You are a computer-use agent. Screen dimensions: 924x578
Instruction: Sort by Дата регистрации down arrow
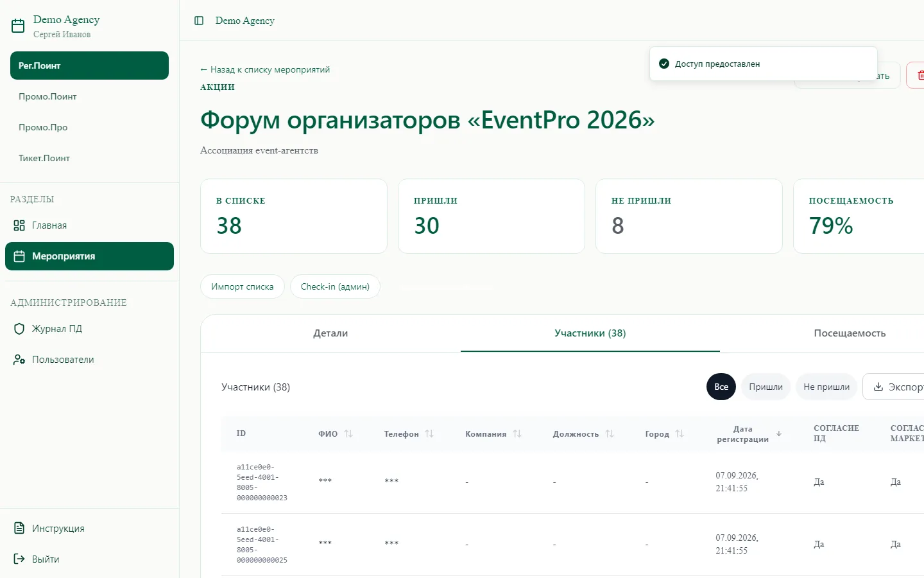(x=779, y=433)
